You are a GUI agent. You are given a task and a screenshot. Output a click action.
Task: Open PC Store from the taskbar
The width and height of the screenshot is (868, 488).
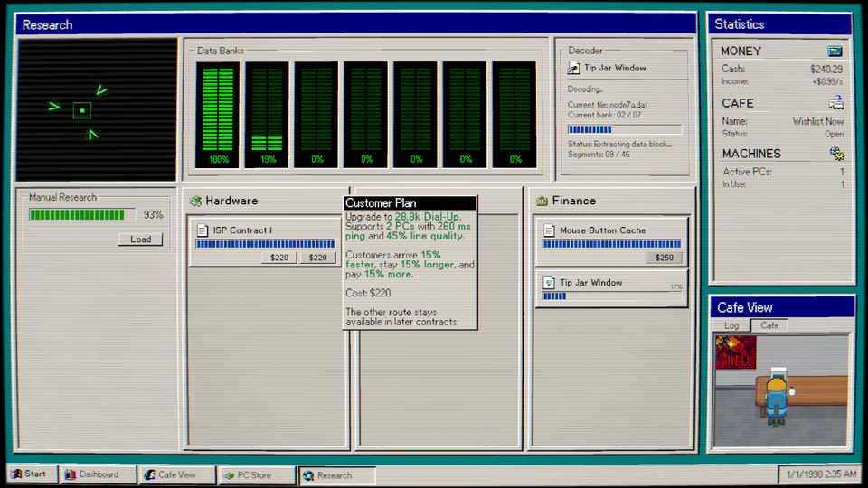(x=256, y=474)
